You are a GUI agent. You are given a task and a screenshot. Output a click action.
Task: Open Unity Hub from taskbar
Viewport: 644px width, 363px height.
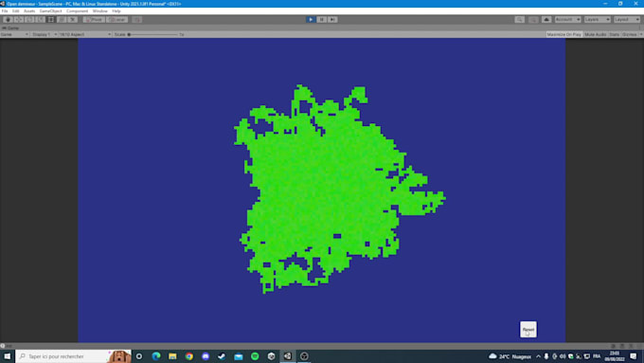click(x=271, y=356)
